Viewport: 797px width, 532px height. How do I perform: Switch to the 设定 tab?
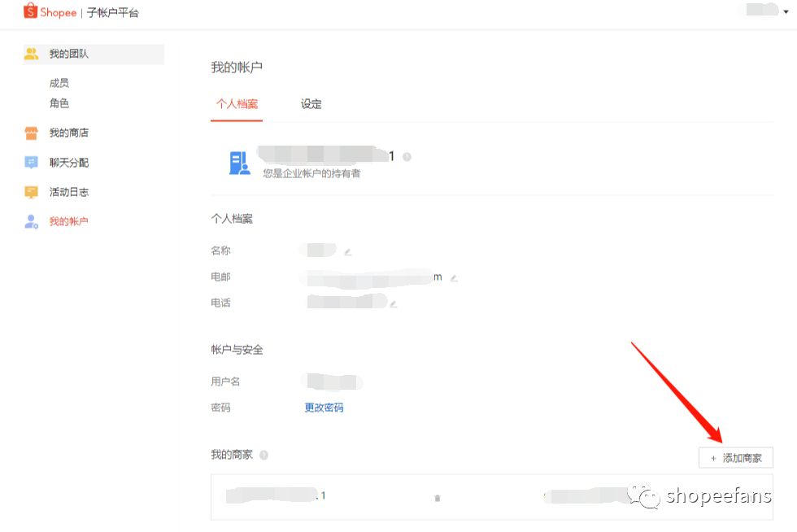coord(310,104)
